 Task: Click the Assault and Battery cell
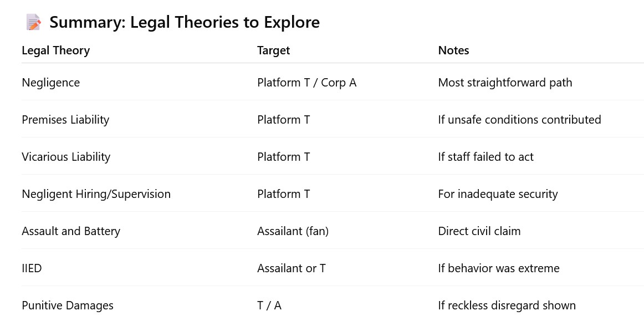tap(71, 231)
